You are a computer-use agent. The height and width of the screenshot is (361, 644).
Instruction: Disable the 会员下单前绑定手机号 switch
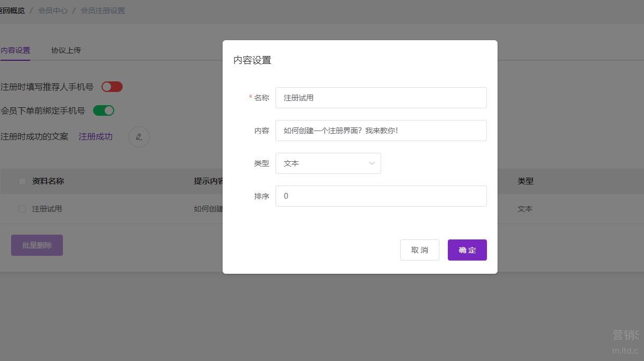[104, 110]
